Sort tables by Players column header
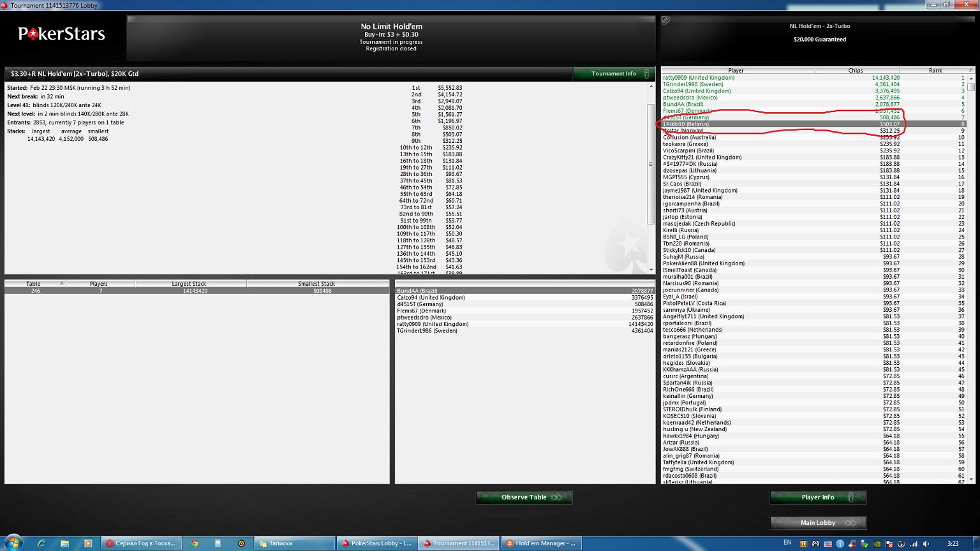Screen dimensions: 980x551 click(99, 284)
